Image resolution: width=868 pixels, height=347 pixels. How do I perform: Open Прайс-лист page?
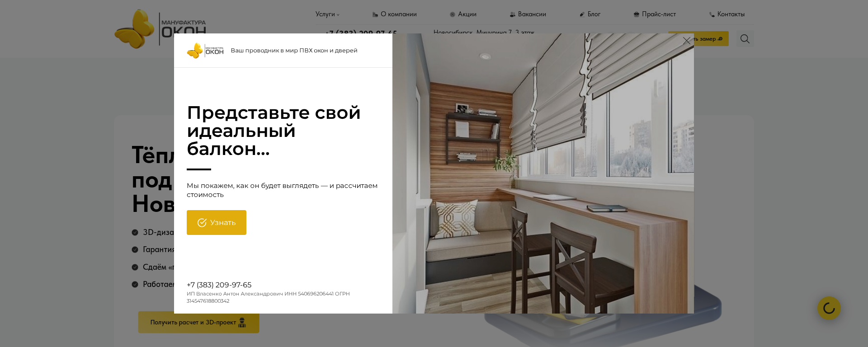655,14
